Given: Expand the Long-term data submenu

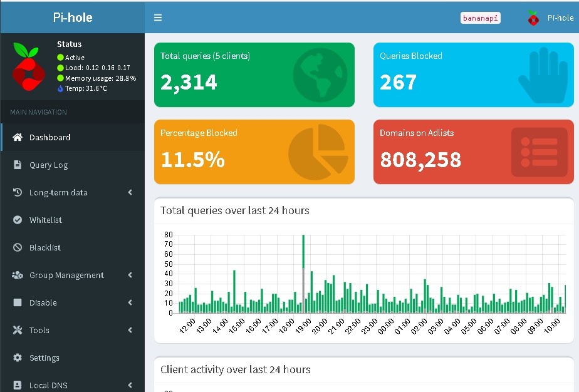Looking at the screenshot, I should [130, 192].
